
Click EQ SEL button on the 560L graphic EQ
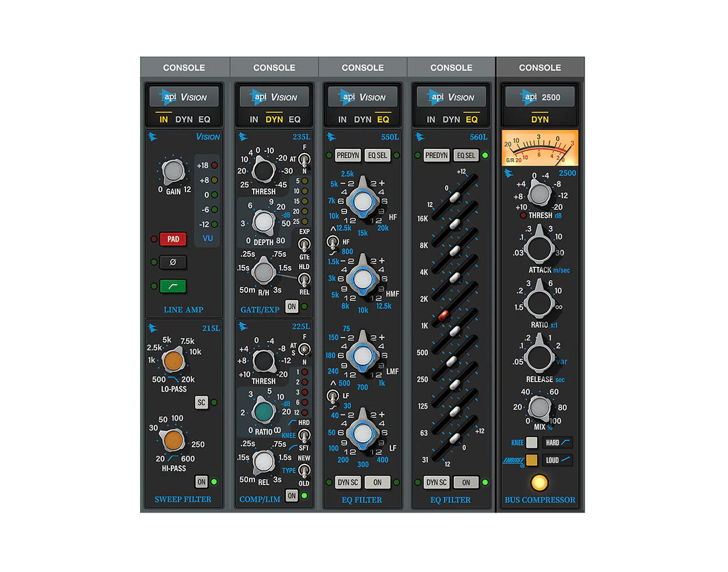pyautogui.click(x=466, y=155)
